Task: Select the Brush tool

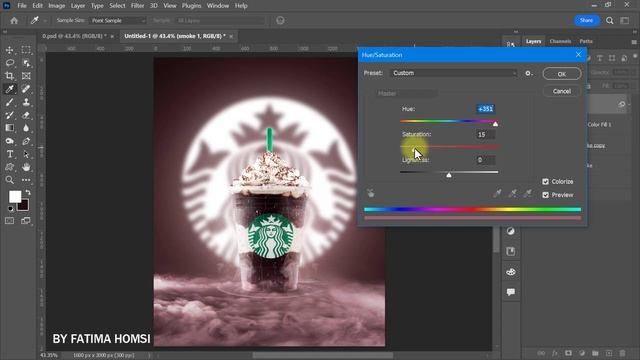Action: point(9,102)
